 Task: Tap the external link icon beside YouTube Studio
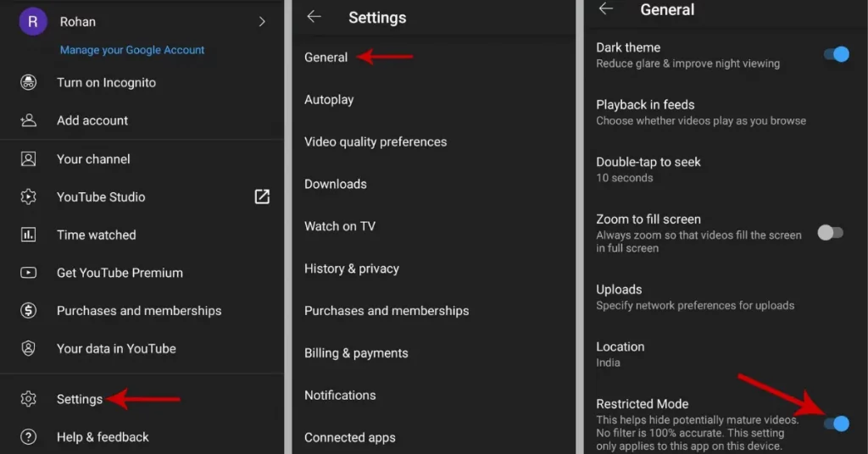pyautogui.click(x=262, y=197)
